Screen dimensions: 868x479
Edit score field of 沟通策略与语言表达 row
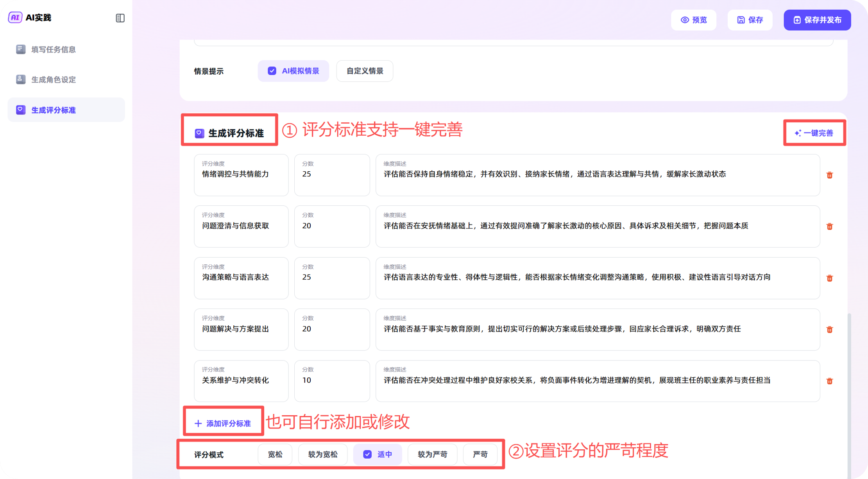332,278
